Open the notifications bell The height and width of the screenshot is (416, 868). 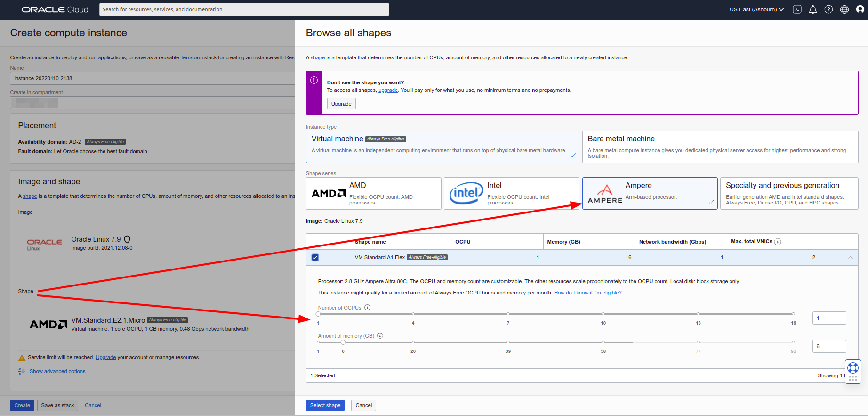tap(813, 9)
